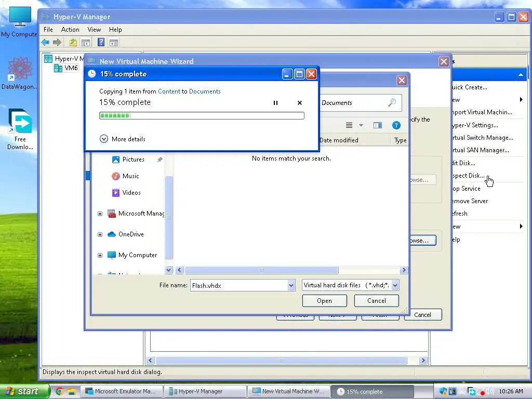532x399 pixels.
Task: Click the Documents destination link
Action: pyautogui.click(x=205, y=91)
